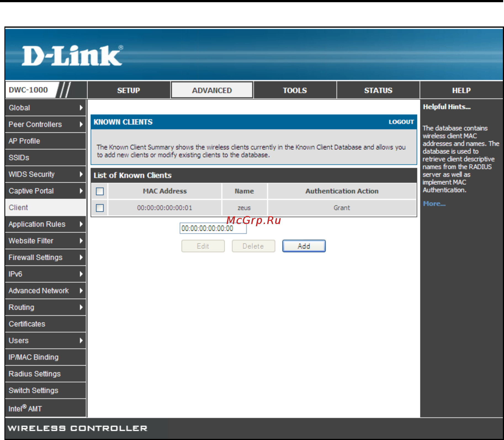Select Firewall Settings in sidebar
This screenshot has width=504, height=440.
pyautogui.click(x=46, y=257)
